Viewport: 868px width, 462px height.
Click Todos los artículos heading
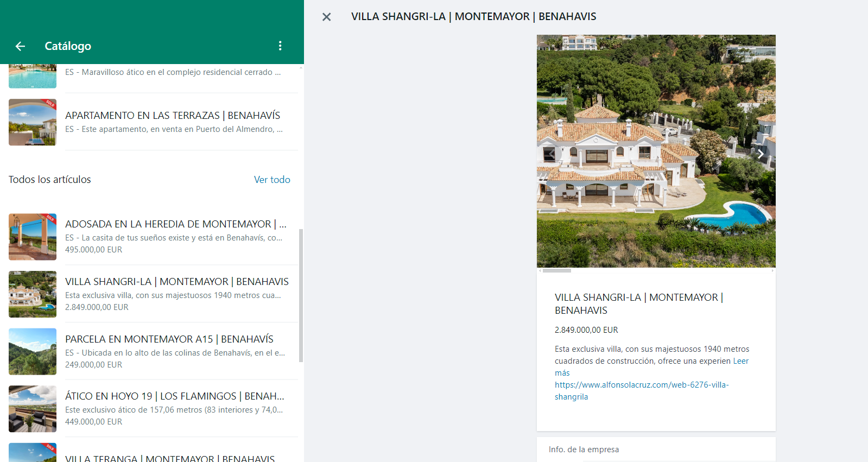pyautogui.click(x=50, y=180)
